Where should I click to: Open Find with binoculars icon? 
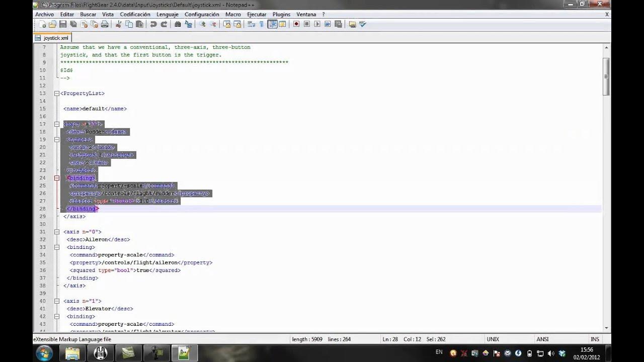coord(178,24)
